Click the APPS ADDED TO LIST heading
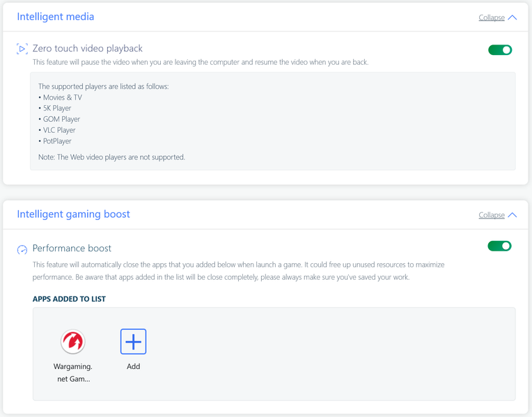The image size is (532, 417). tap(69, 299)
